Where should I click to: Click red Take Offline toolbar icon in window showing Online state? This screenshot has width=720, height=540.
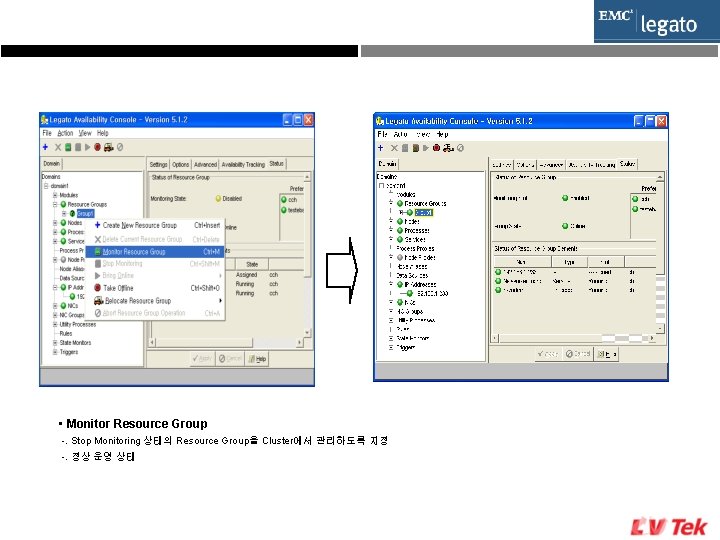[x=436, y=148]
